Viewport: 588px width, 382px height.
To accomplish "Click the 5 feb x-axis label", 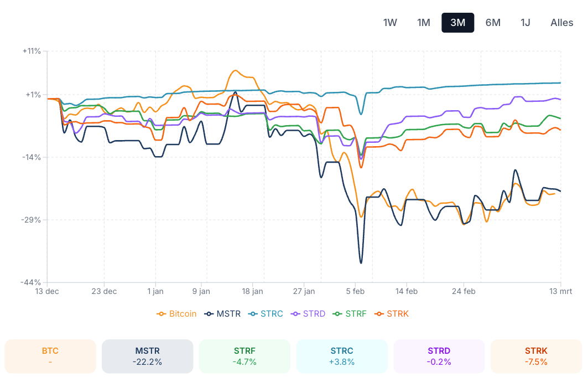I will click(x=356, y=291).
